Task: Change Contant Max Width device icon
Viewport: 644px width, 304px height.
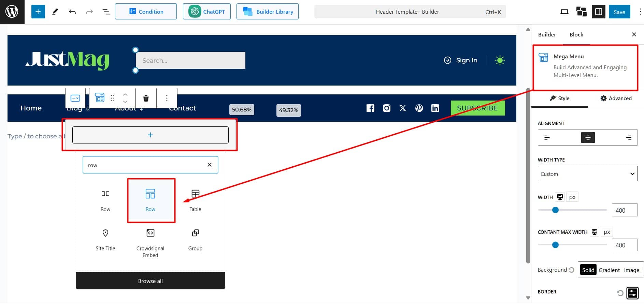Action: pos(595,232)
